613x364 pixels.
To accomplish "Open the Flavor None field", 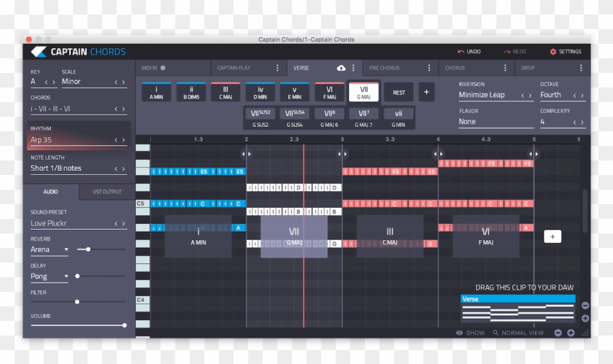I will pyautogui.click(x=496, y=122).
